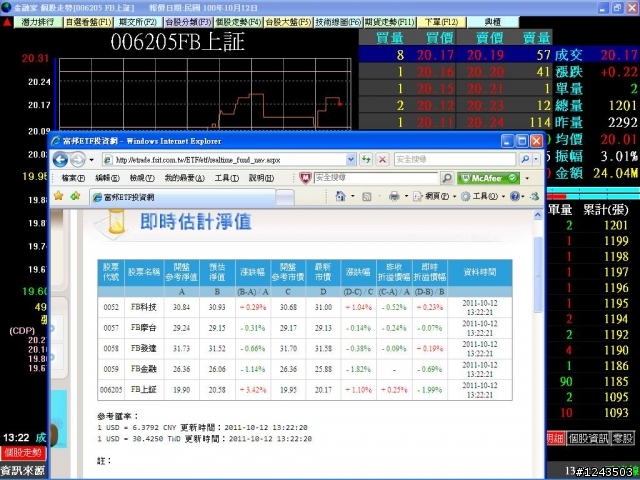
Task: Click the Add to Favorites star-plus icon
Action: click(76, 196)
